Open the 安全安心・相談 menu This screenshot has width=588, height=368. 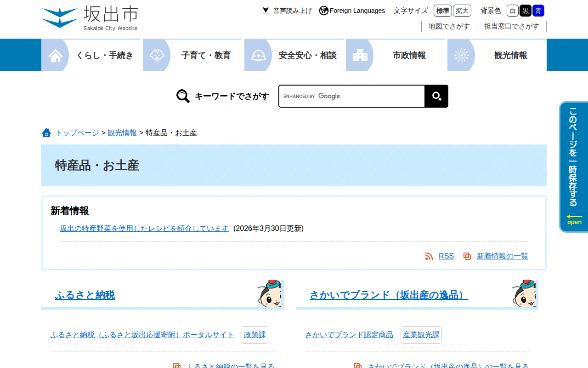coord(294,55)
